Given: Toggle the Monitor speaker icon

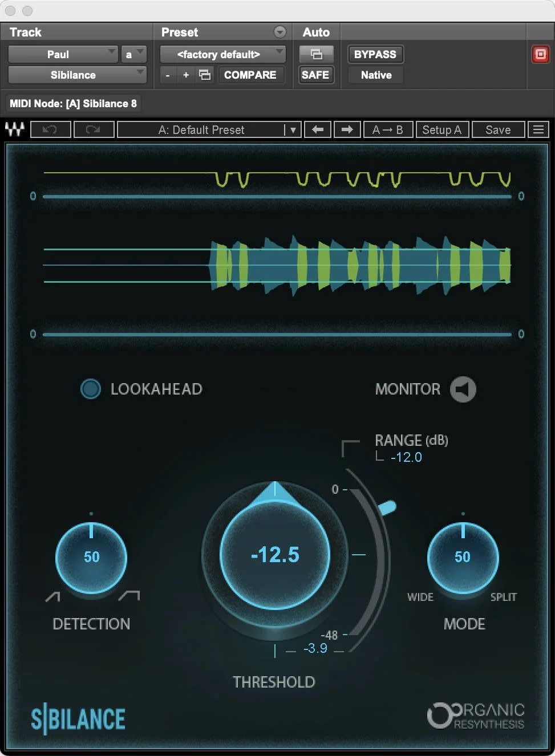Looking at the screenshot, I should (463, 389).
